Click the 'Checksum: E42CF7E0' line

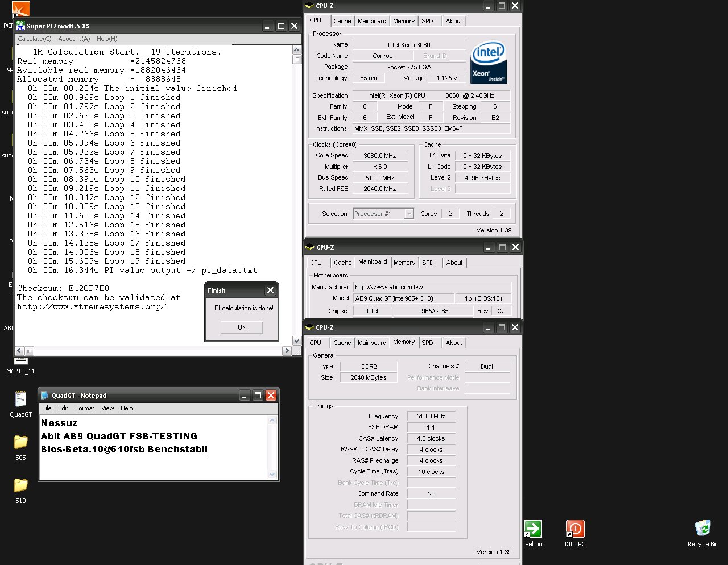(63, 288)
